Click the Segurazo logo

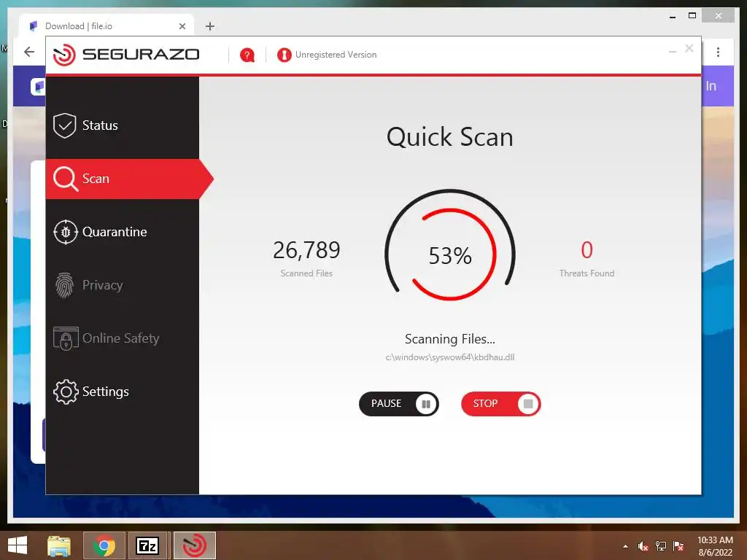pyautogui.click(x=126, y=55)
